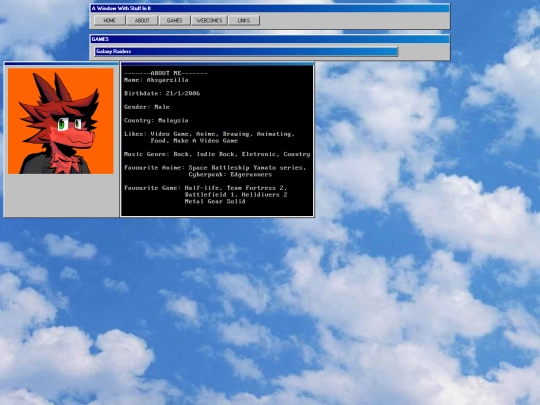Click 'Favourite Game: Half-life' line
The width and height of the screenshot is (540, 405).
[x=206, y=188]
